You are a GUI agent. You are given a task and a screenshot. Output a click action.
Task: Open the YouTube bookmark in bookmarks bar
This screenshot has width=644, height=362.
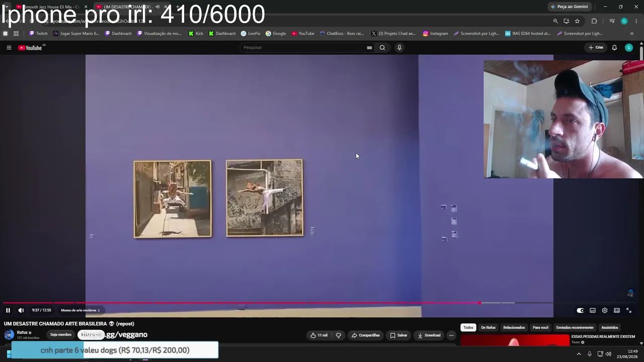(303, 34)
